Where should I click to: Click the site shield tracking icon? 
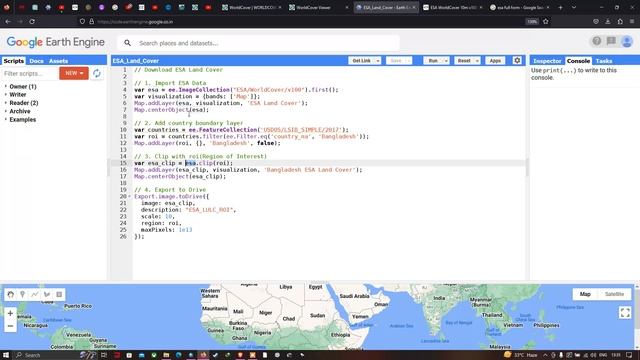82,22
